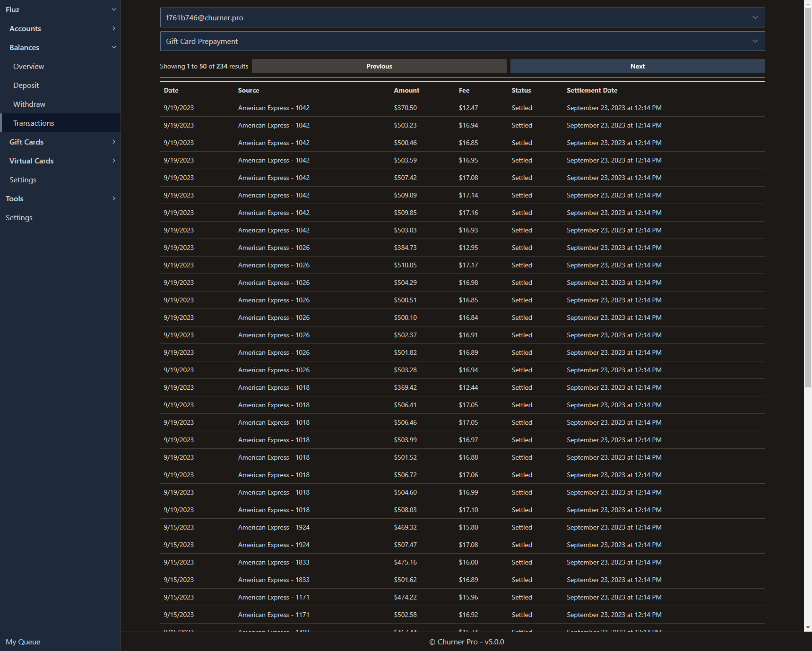
Task: Collapse the Balances section chevron
Action: coord(113,47)
